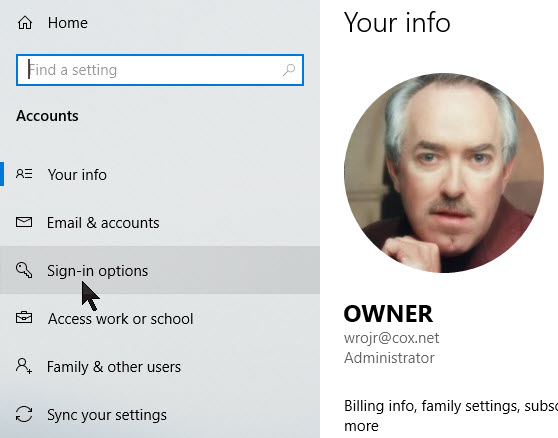
Task: Click the Access work or school briefcase icon
Action: point(24,318)
